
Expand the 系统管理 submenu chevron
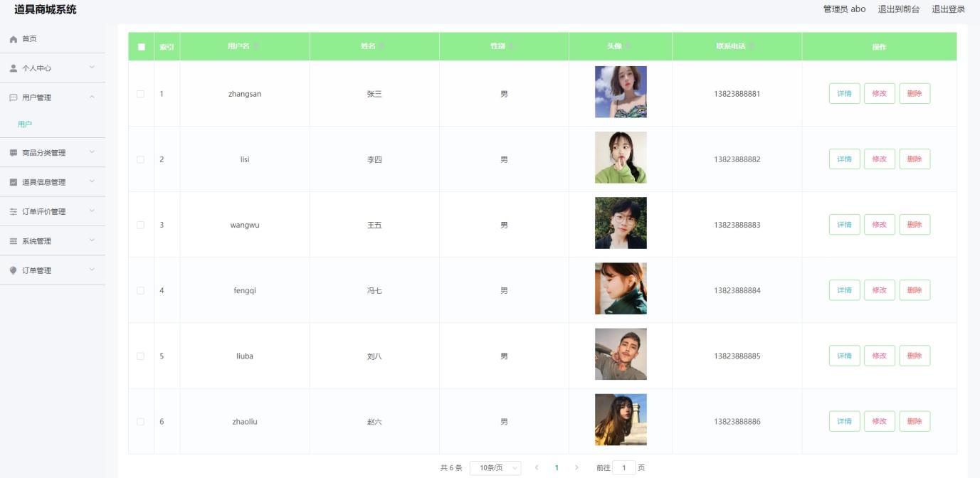(x=92, y=240)
